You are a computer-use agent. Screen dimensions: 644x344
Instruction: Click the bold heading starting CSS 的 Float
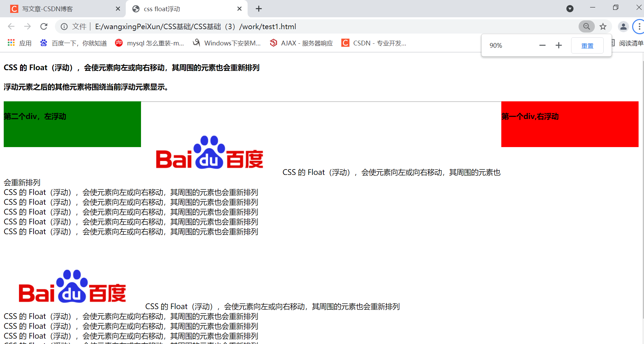point(132,68)
